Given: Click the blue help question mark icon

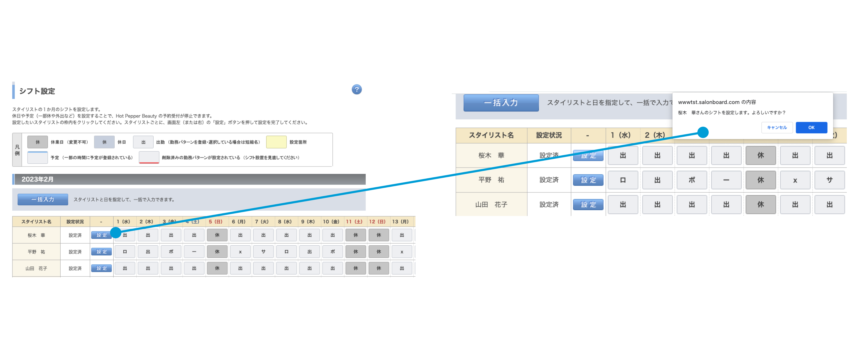Looking at the screenshot, I should click(356, 90).
